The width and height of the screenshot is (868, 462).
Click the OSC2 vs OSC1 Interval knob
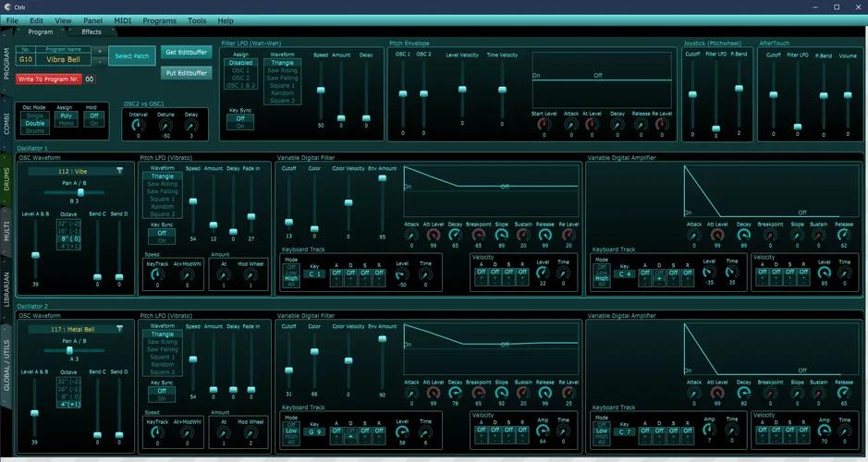point(139,125)
